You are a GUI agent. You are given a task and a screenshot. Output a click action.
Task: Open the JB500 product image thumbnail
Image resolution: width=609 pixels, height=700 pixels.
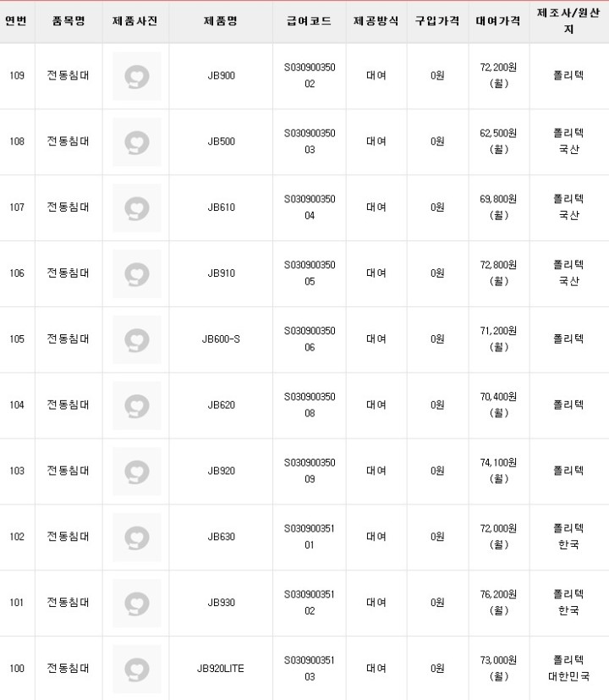point(136,141)
